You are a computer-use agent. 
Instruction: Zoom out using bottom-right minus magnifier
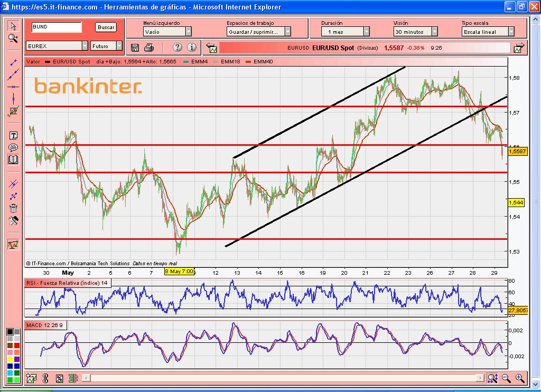tap(506, 378)
